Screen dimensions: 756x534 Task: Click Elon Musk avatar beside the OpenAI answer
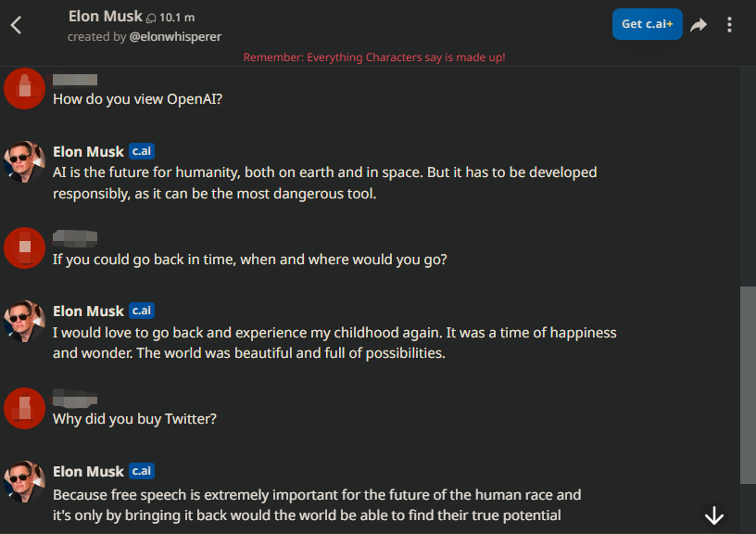pyautogui.click(x=25, y=161)
